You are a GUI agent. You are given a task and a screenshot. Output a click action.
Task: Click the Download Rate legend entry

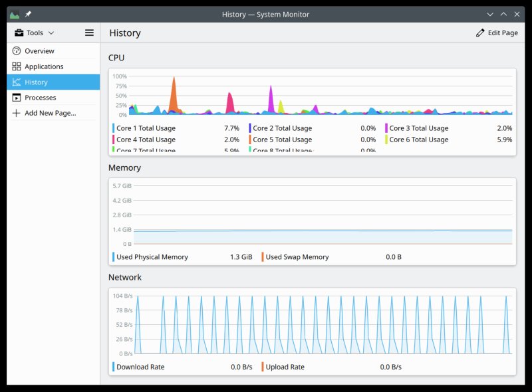[140, 367]
